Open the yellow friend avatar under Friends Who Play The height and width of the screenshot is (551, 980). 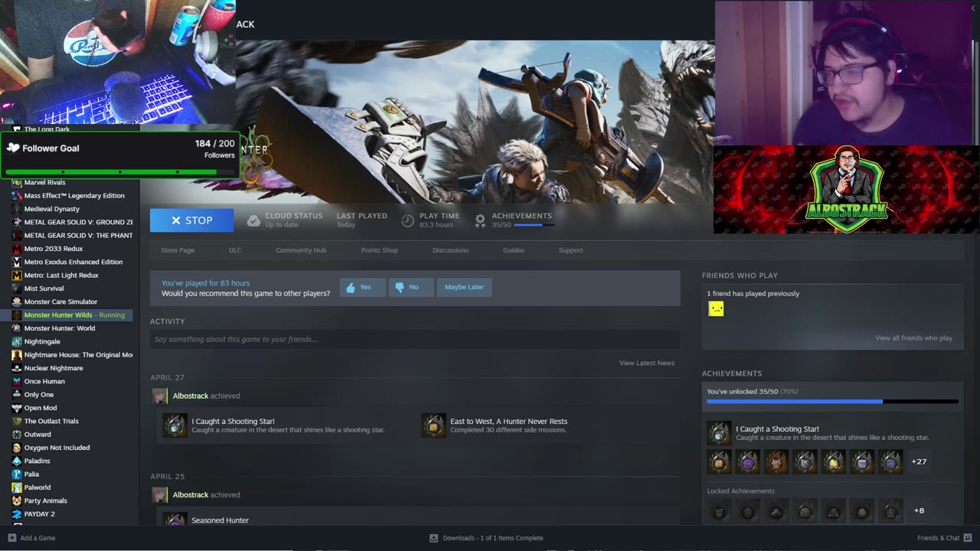click(x=716, y=308)
